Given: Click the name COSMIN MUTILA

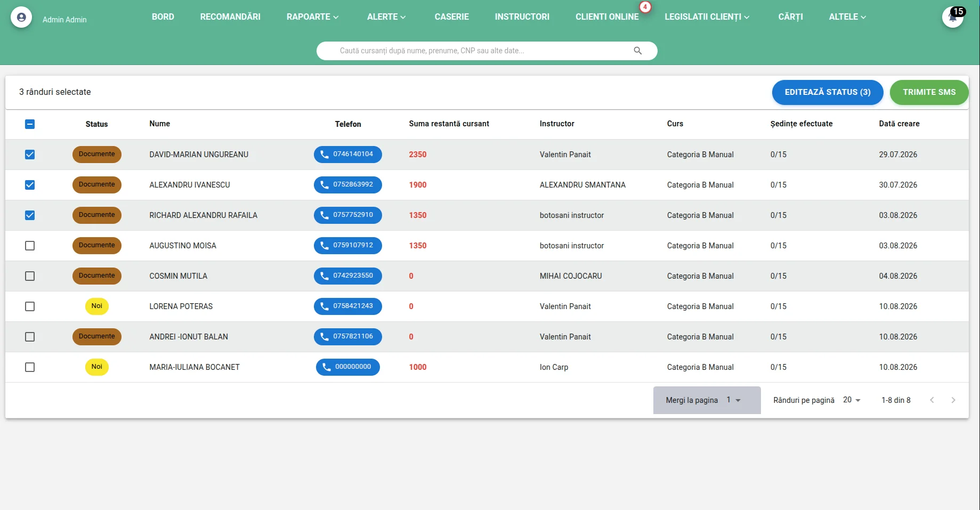Looking at the screenshot, I should tap(178, 276).
